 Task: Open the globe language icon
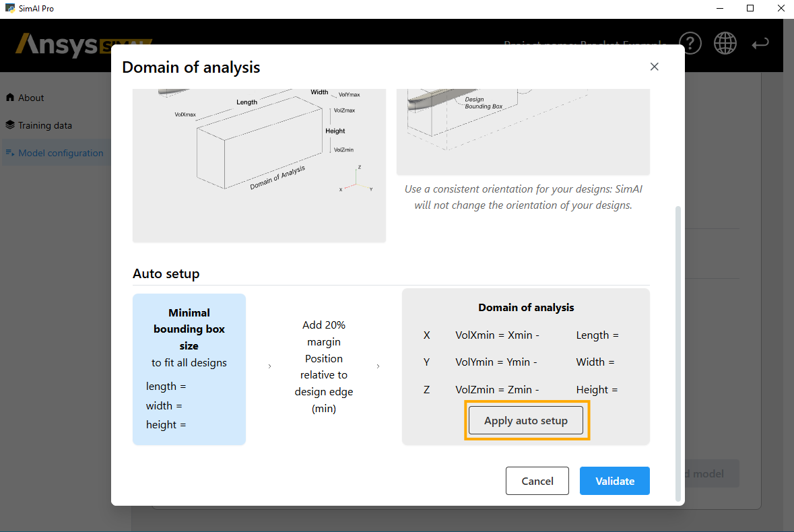[725, 44]
